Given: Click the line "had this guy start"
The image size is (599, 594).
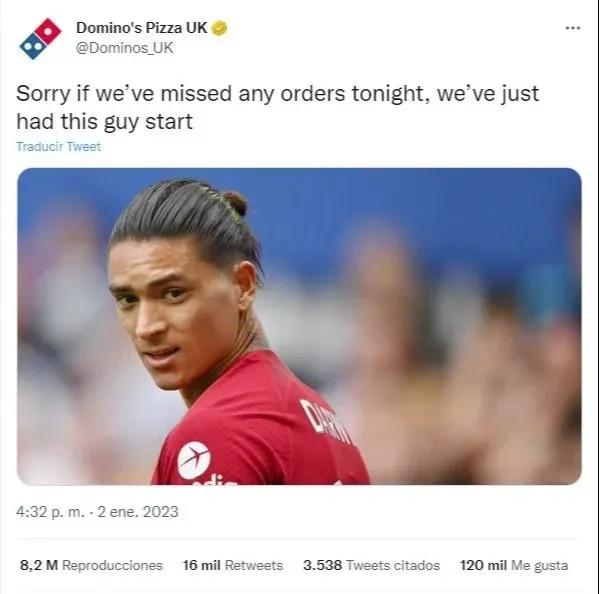Looking at the screenshot, I should [x=105, y=122].
